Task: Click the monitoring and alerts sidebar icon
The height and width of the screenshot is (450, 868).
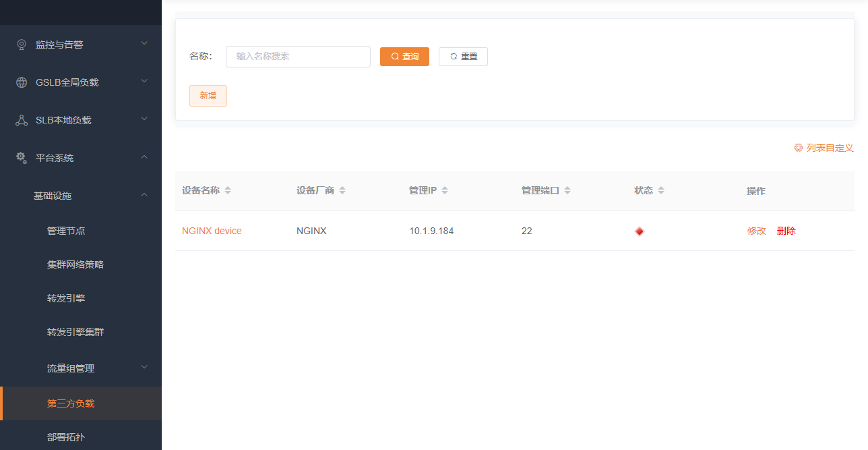Action: tap(22, 45)
